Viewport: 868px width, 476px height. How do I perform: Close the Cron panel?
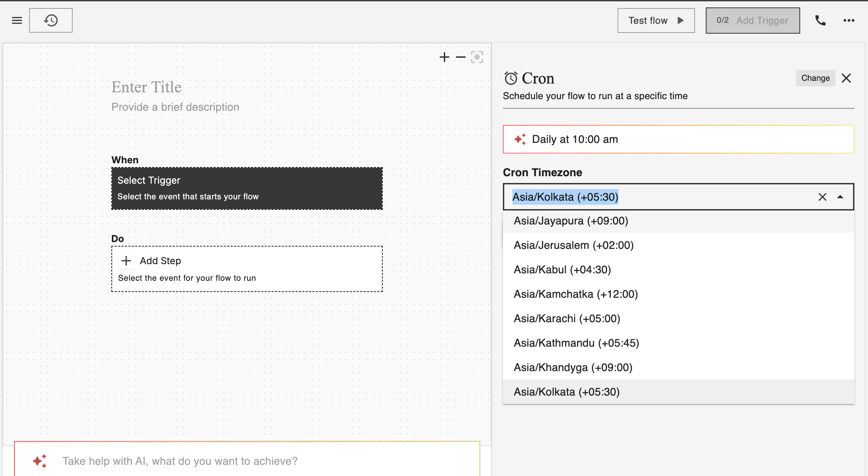click(846, 78)
